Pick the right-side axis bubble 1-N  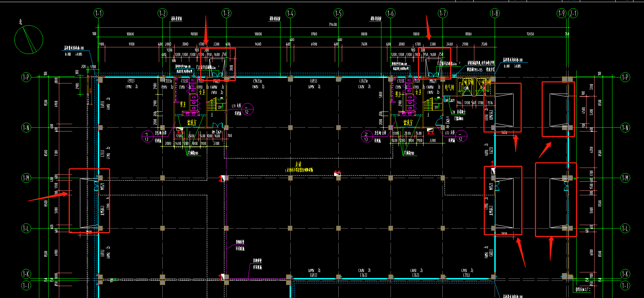click(625, 127)
